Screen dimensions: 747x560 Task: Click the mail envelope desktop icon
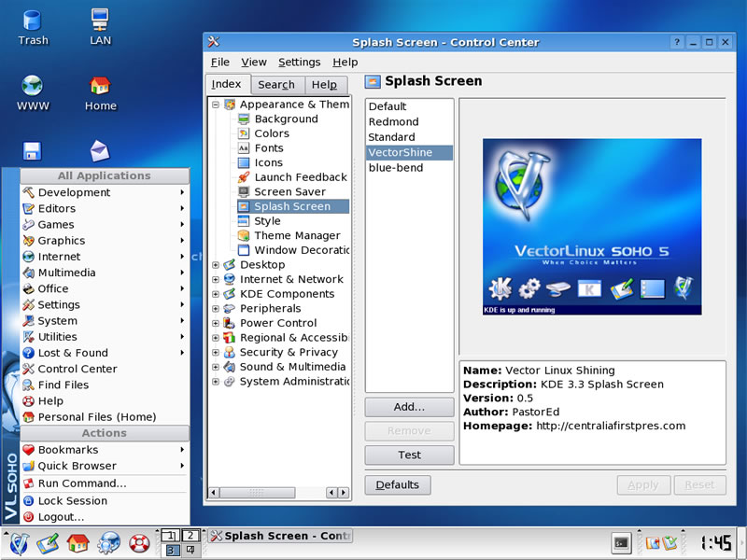[100, 151]
